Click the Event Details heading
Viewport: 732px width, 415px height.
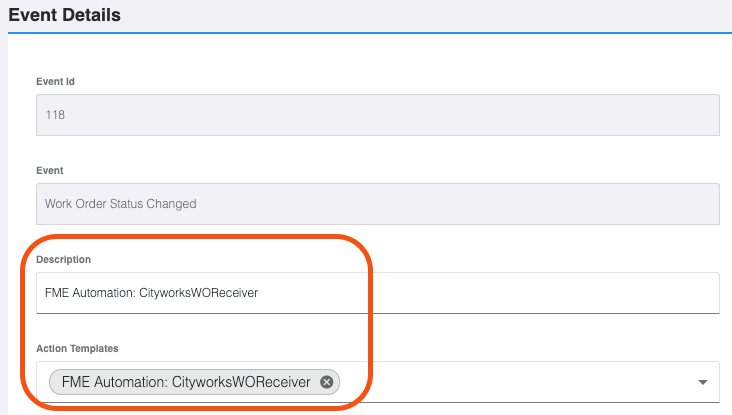coord(64,15)
